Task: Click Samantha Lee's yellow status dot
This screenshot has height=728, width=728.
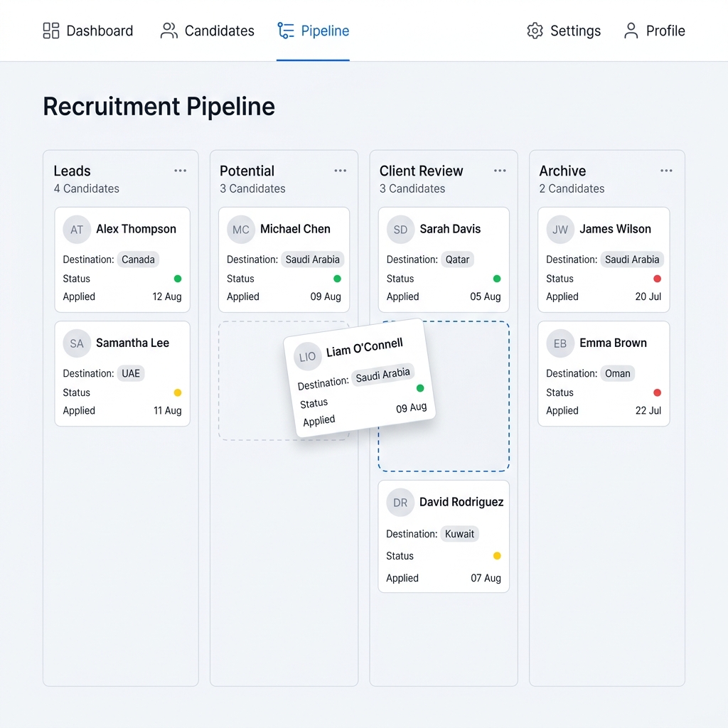Action: (x=177, y=392)
